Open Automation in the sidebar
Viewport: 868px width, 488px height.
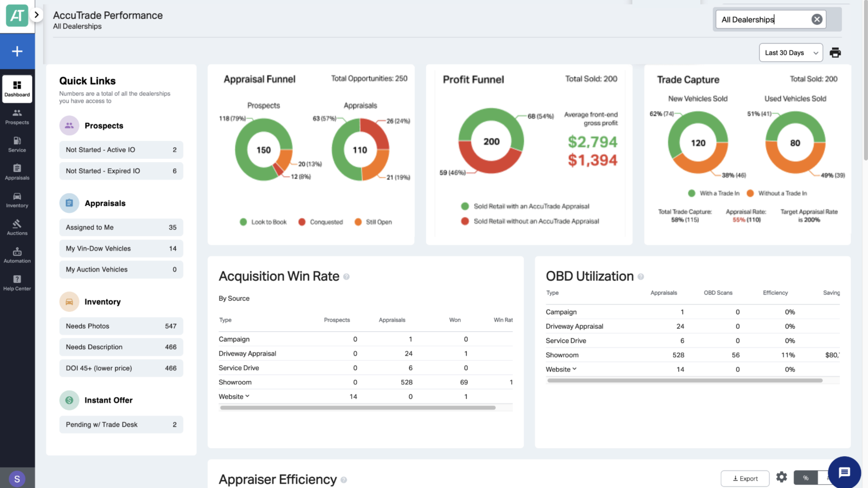(x=17, y=255)
